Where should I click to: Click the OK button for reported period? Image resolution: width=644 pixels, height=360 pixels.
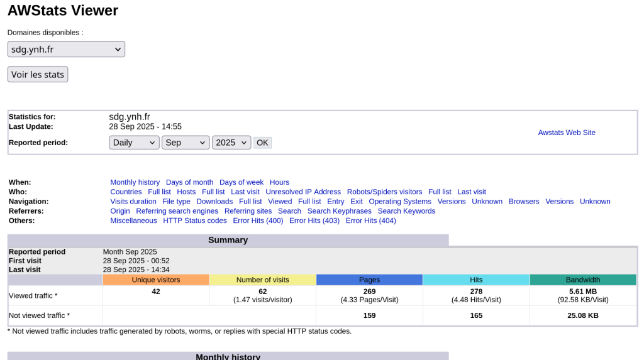pos(262,143)
